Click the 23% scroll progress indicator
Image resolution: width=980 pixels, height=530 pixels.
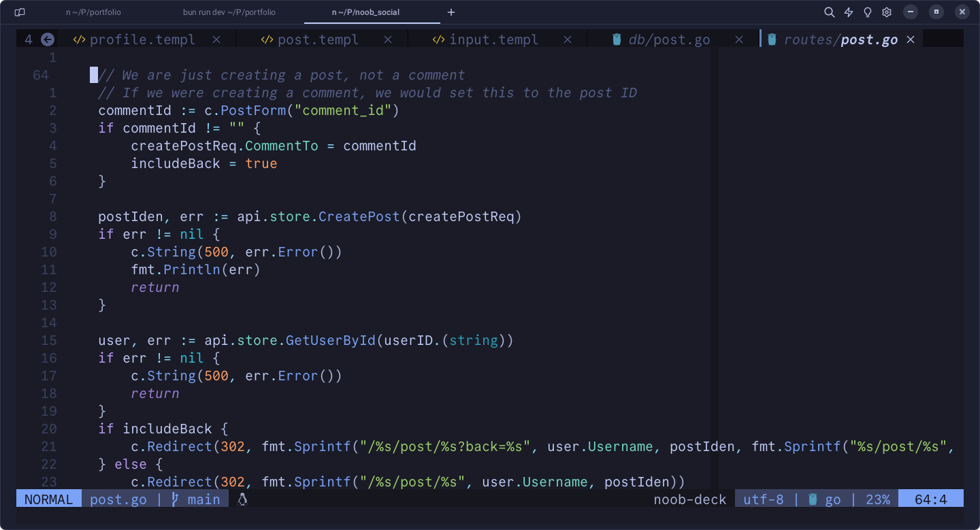pos(878,499)
